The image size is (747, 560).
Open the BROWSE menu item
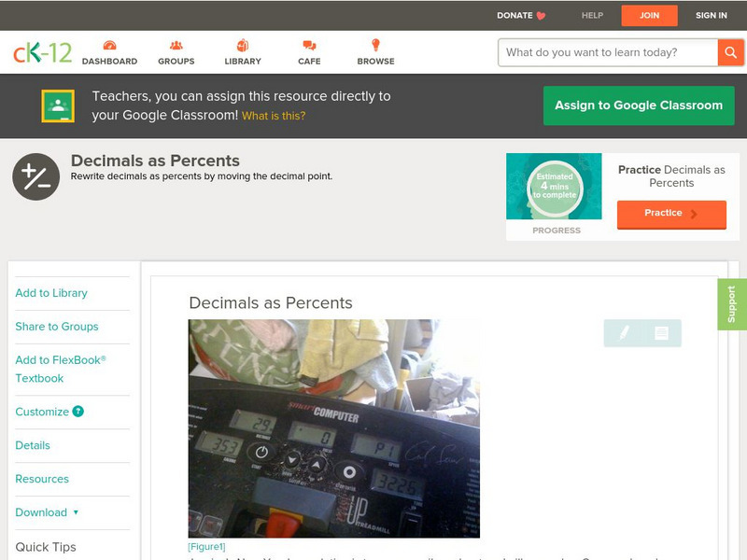click(x=376, y=61)
